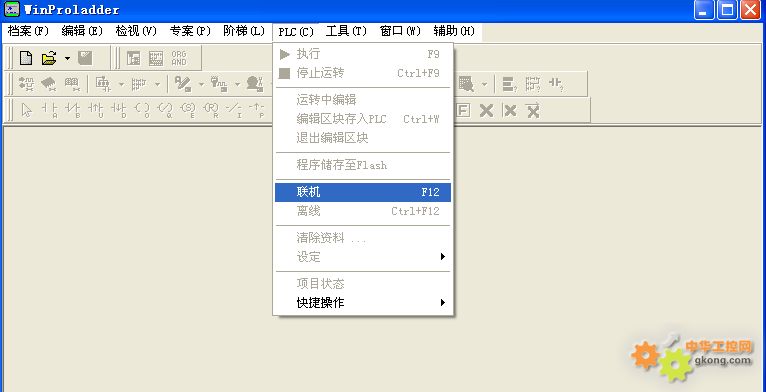Click the delete vertical line X icon
The width and height of the screenshot is (766, 392).
coord(510,110)
